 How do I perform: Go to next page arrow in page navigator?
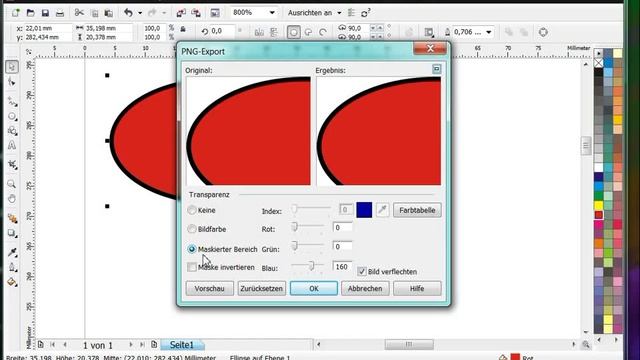pos(131,345)
